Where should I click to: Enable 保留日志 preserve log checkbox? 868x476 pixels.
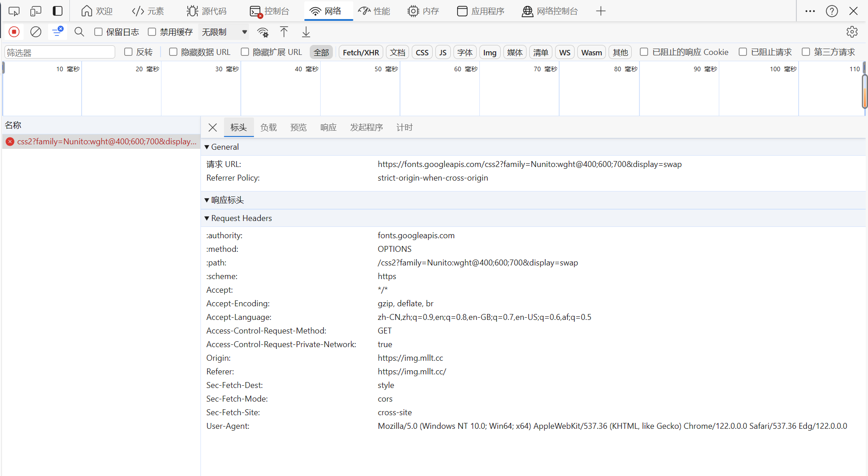(98, 32)
